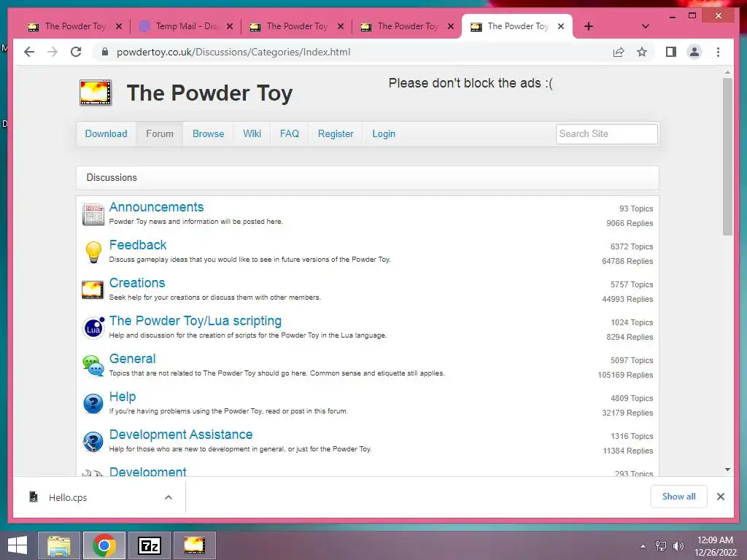The height and width of the screenshot is (560, 747).
Task: Click the Announcements newspaper icon
Action: click(x=93, y=214)
